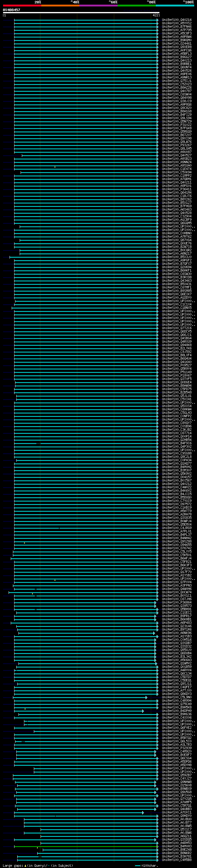Select the UniRef100_Q75IJ1 label
This screenshot has height=868, width=197.
coord(176,81)
